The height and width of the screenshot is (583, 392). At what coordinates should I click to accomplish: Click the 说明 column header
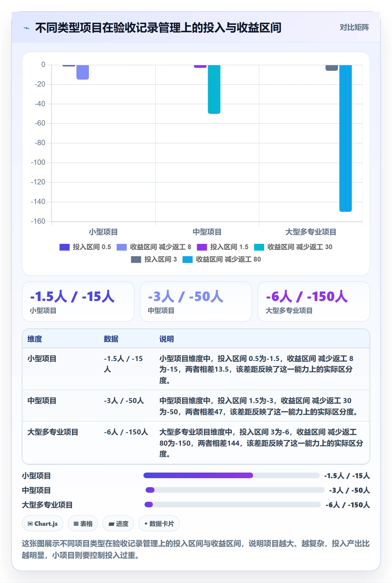167,339
